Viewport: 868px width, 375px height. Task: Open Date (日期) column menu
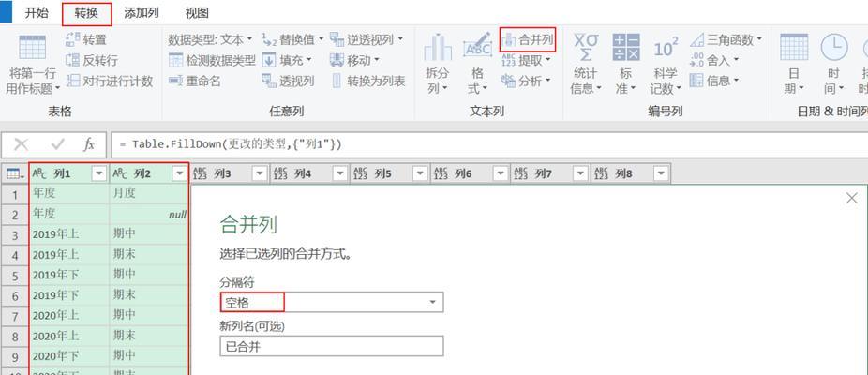(x=794, y=64)
